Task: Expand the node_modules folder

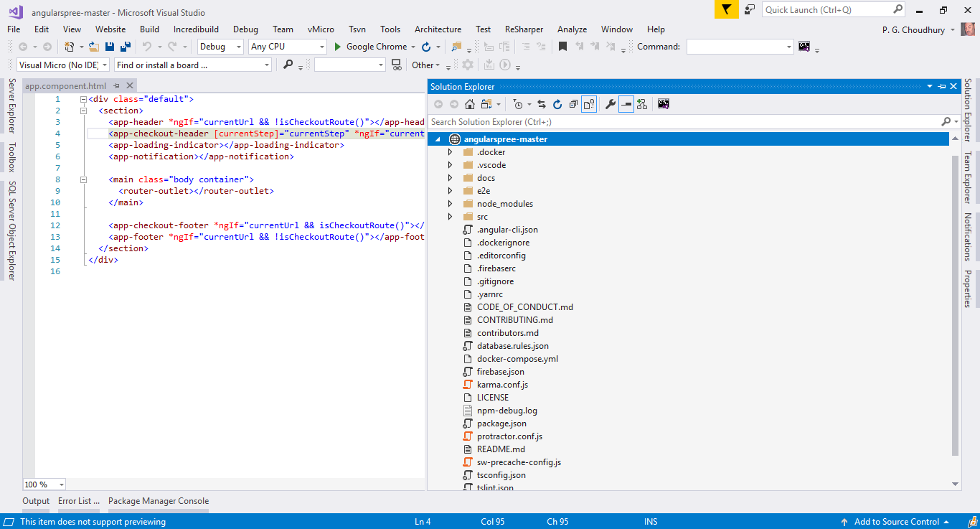Action: (x=450, y=204)
